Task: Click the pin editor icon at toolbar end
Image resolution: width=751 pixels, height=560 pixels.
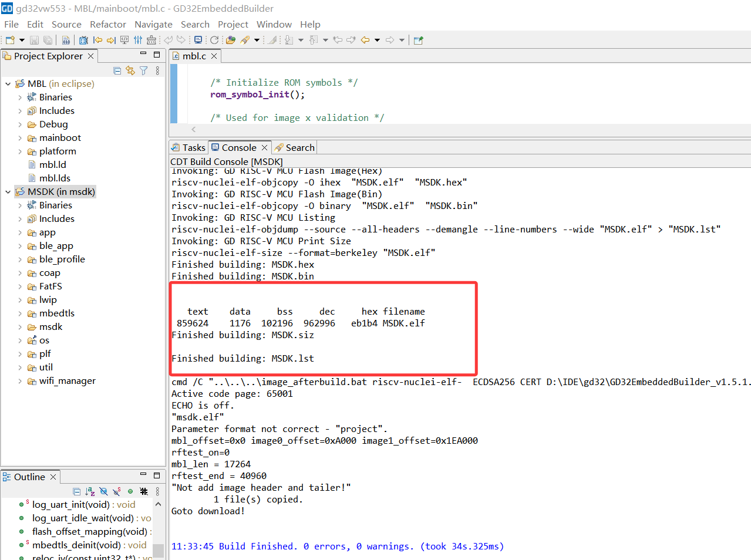Action: (419, 40)
